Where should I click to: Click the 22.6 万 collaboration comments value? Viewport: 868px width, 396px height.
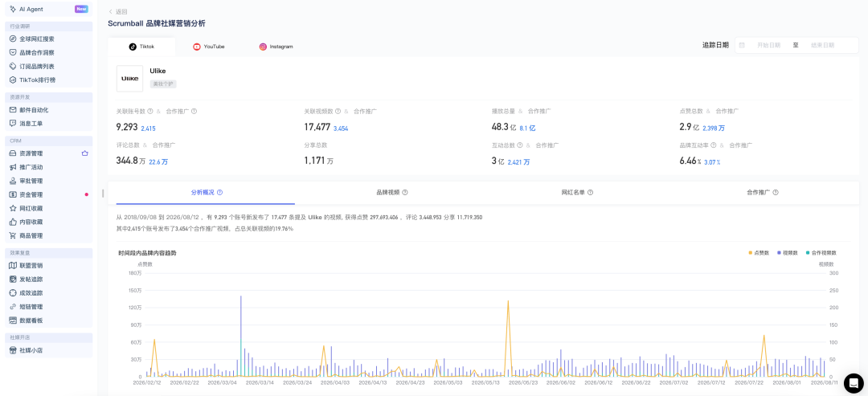tap(158, 162)
